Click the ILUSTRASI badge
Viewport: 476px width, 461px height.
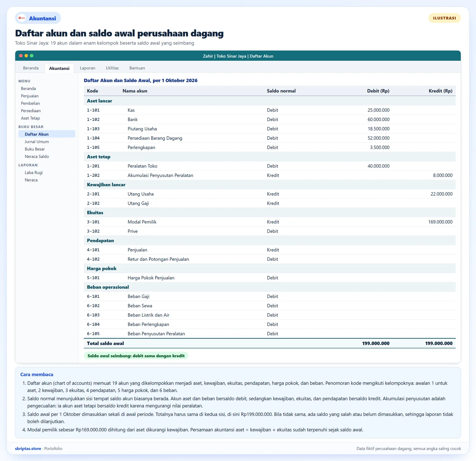click(x=444, y=18)
